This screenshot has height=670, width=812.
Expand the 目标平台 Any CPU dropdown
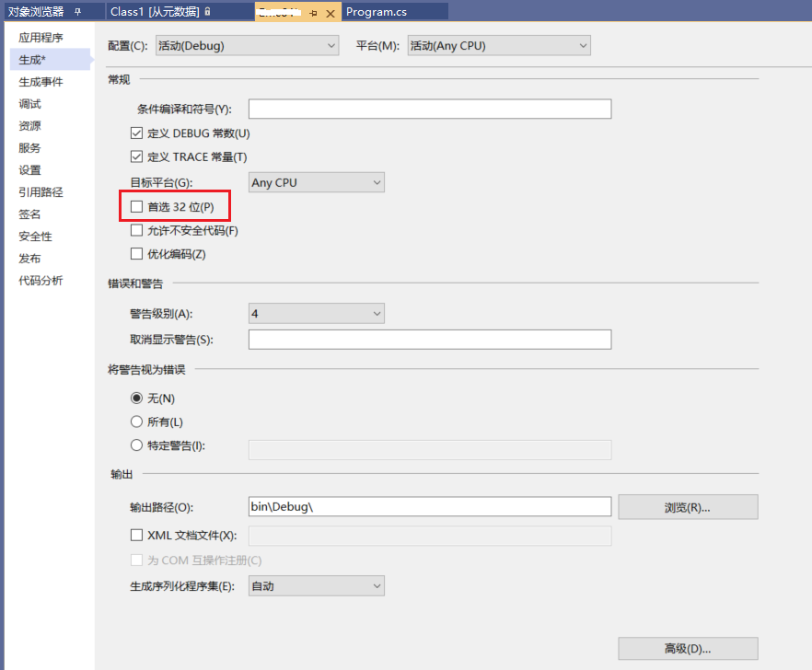[x=317, y=182]
